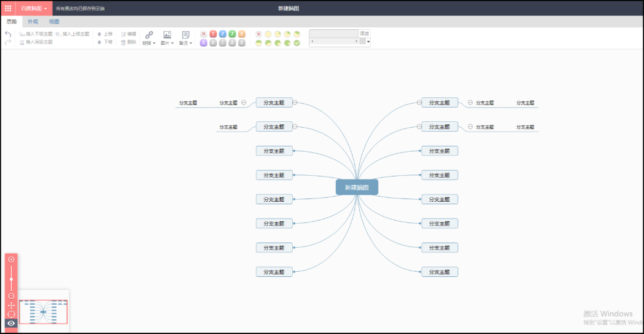Image resolution: width=644 pixels, height=334 pixels.
Task: Click 插入下级主题 insert child topic
Action: tap(36, 34)
